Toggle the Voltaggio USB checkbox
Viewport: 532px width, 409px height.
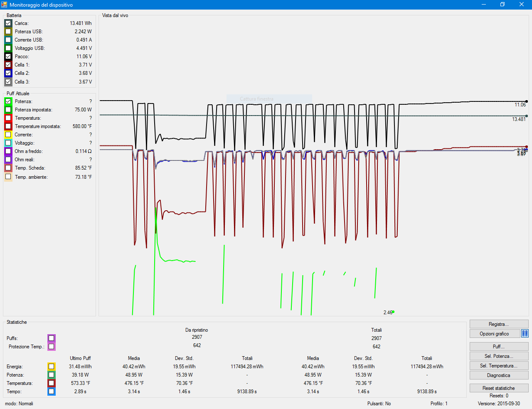pos(8,48)
